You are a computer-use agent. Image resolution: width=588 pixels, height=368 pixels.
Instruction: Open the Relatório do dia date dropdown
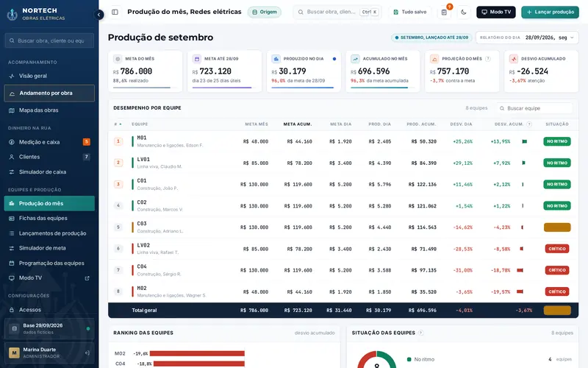527,38
